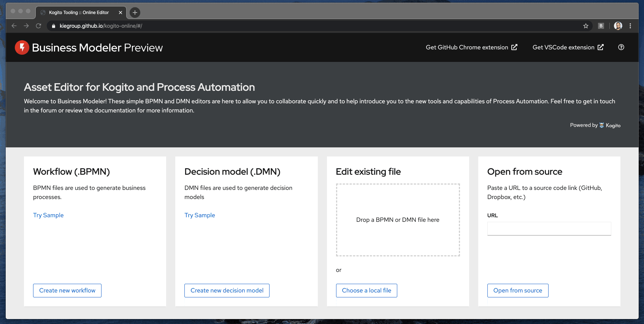Image resolution: width=644 pixels, height=324 pixels.
Task: Focus the URL input field
Action: 549,229
